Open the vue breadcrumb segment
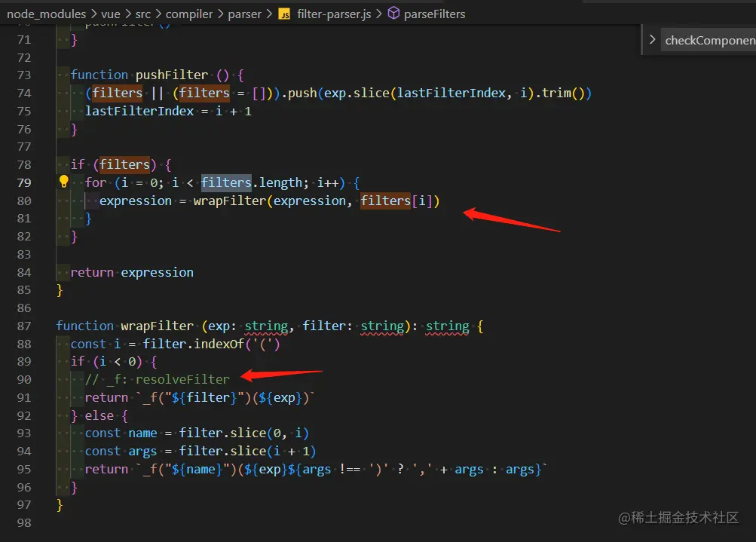The image size is (756, 542). point(110,14)
